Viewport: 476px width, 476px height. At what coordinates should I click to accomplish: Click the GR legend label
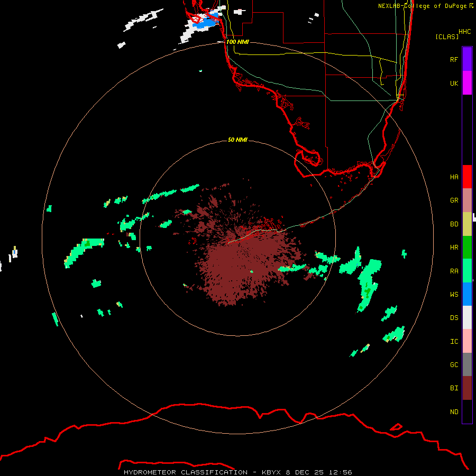pos(454,200)
